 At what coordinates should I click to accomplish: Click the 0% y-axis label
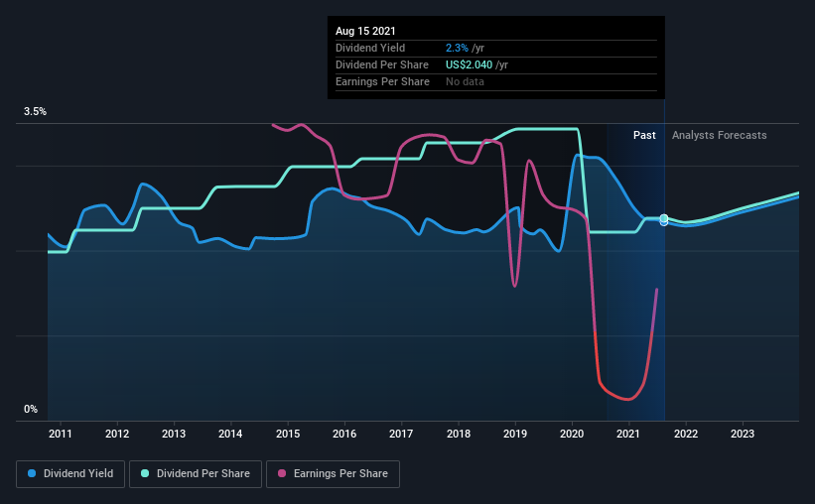pos(31,409)
